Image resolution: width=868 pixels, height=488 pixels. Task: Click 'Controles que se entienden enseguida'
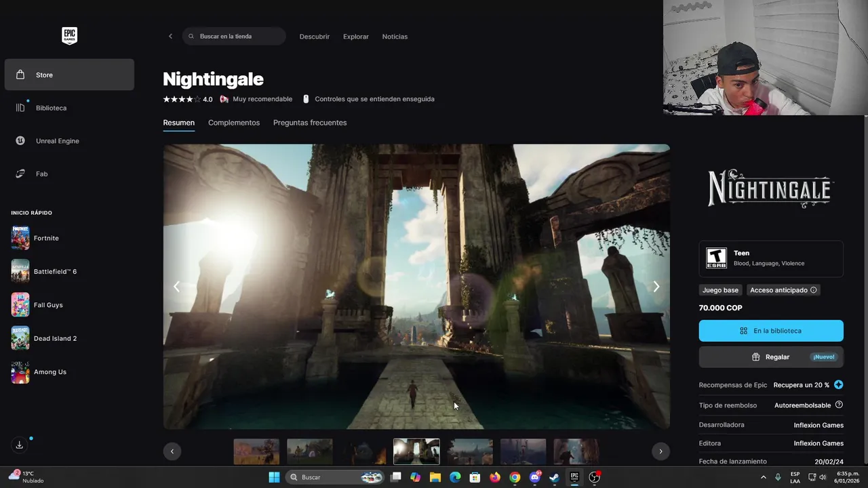pyautogui.click(x=374, y=99)
